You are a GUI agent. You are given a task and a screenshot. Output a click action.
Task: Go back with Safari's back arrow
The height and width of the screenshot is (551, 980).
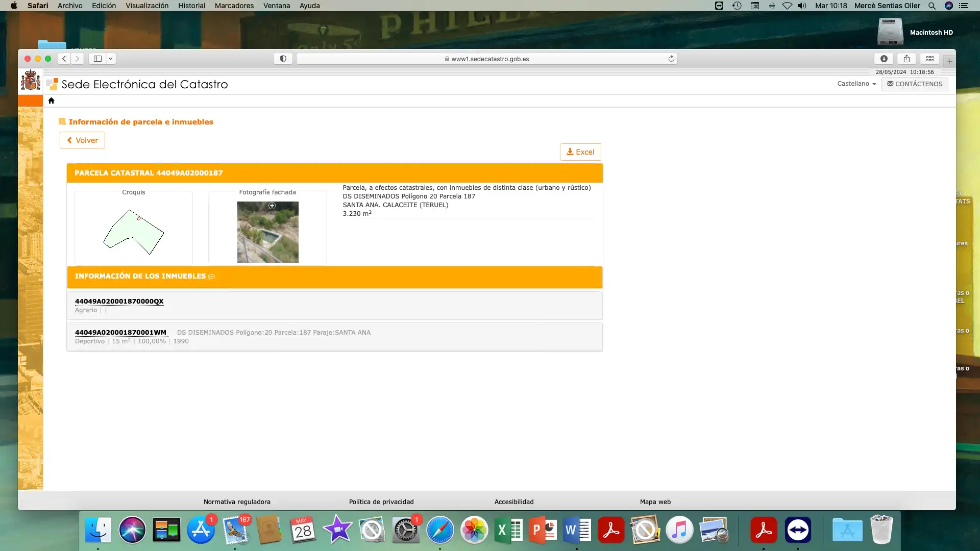(x=64, y=59)
